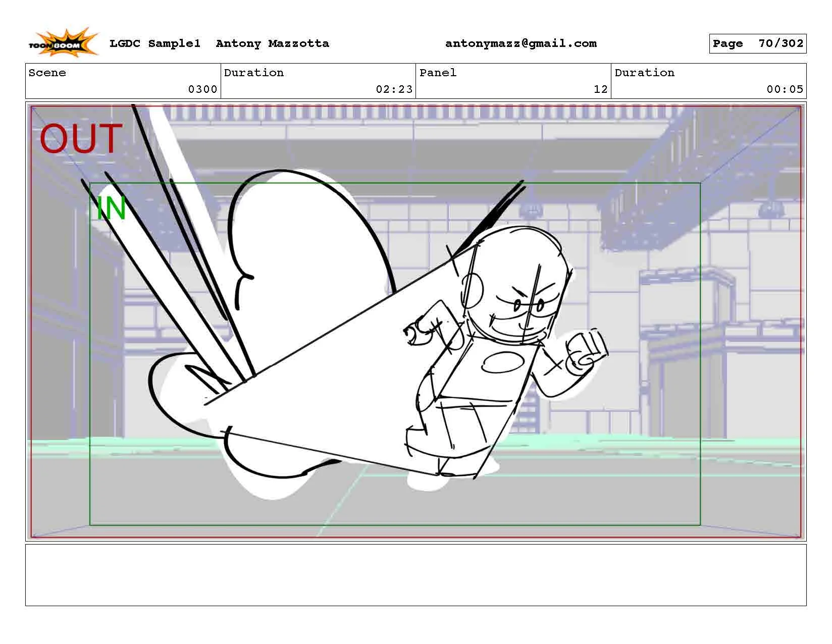Image resolution: width=832 pixels, height=644 pixels.
Task: Click the antonymazz@gmail.com email address
Action: coord(521,44)
